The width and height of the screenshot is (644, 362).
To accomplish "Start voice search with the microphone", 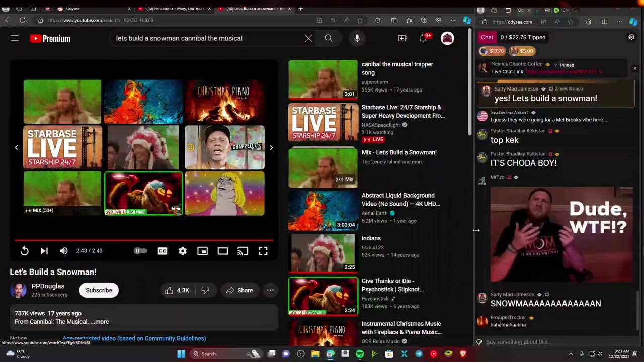I will click(357, 38).
